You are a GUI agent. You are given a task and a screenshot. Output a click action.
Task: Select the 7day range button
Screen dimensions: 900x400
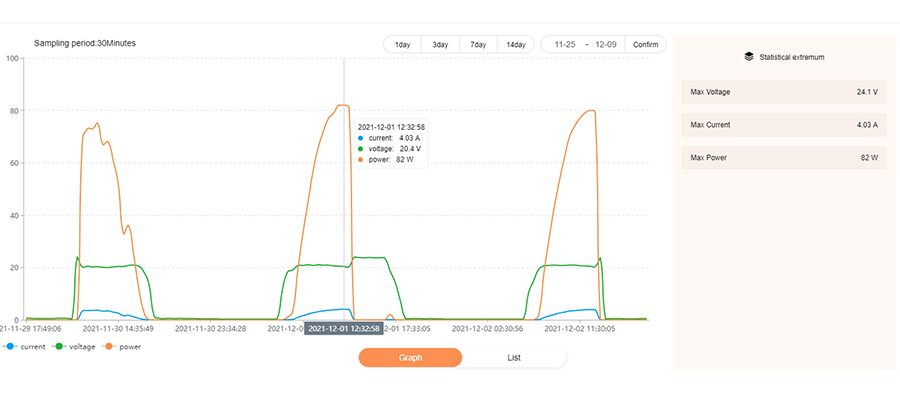coord(478,45)
